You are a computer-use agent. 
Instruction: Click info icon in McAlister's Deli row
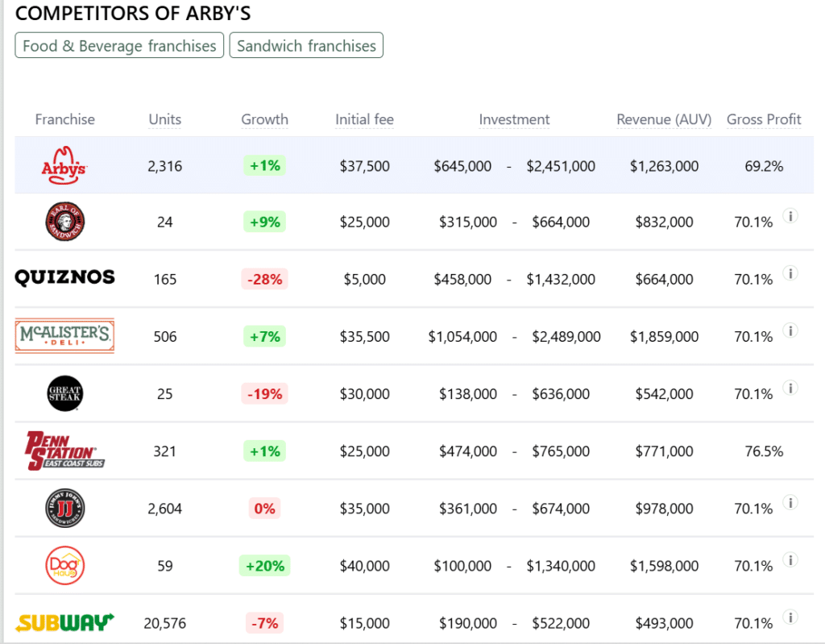pos(790,330)
